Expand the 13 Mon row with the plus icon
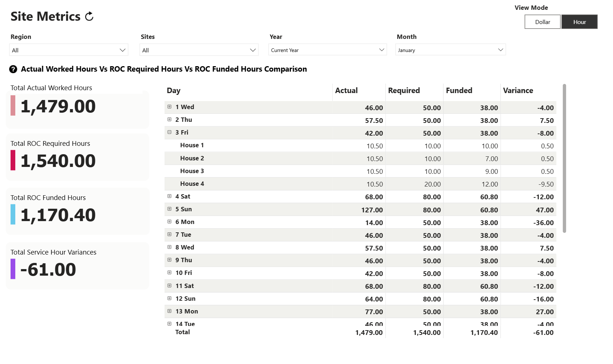Screen dimensions: 613x364 pyautogui.click(x=169, y=311)
